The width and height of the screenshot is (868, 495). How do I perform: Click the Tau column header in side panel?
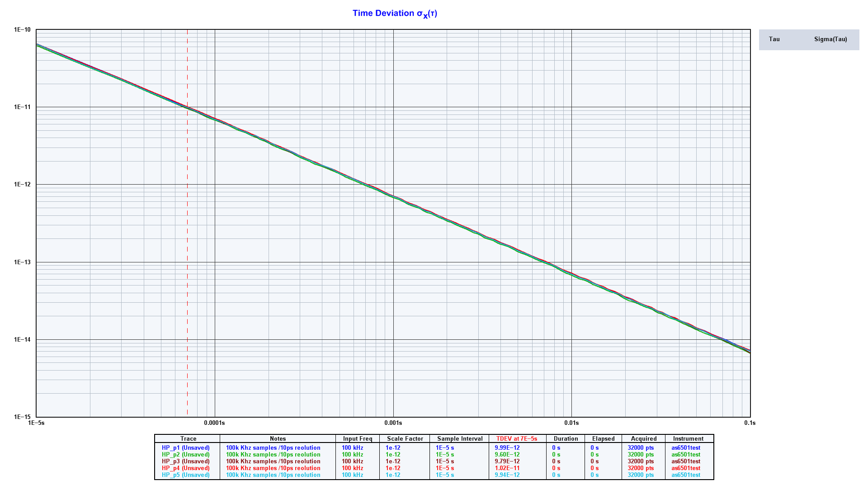point(774,39)
